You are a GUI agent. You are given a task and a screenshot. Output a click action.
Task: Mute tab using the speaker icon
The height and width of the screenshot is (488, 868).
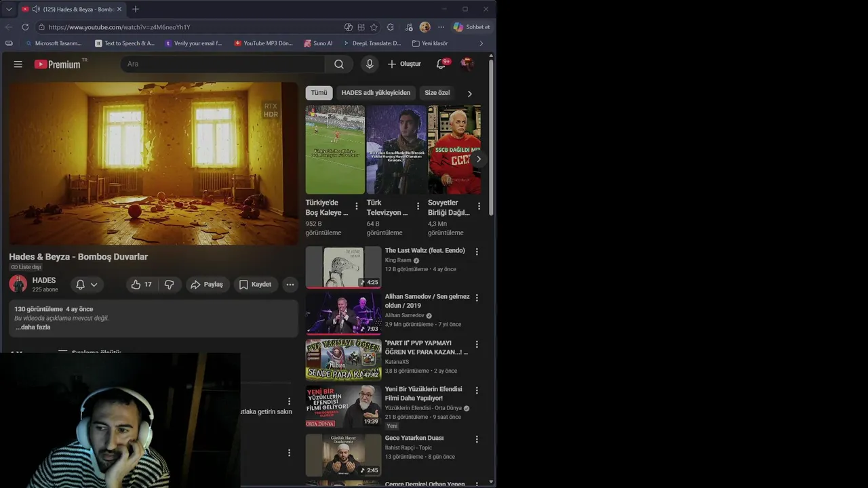tap(36, 9)
